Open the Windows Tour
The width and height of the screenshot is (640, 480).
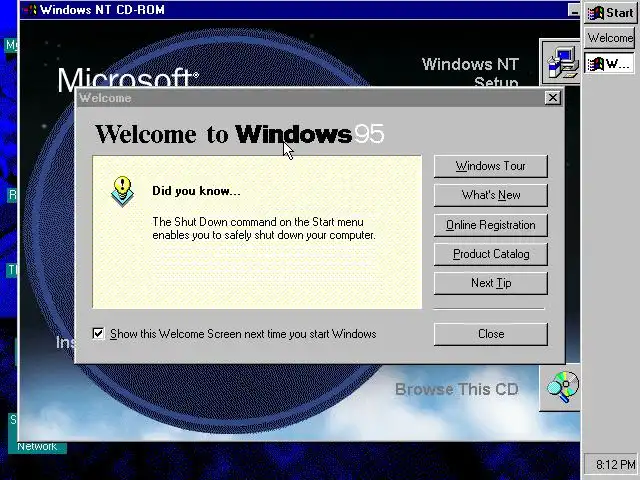tap(491, 166)
